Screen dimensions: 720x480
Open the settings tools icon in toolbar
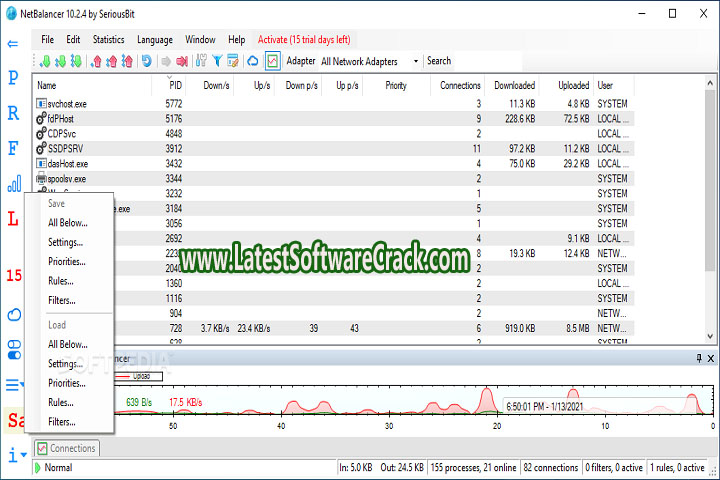201,61
